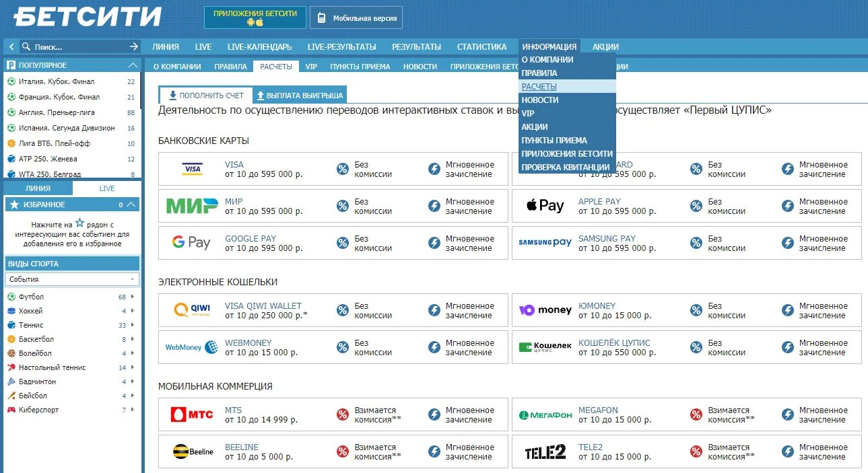Expand the Футбол sport arrow
The width and height of the screenshot is (868, 473).
[132, 297]
